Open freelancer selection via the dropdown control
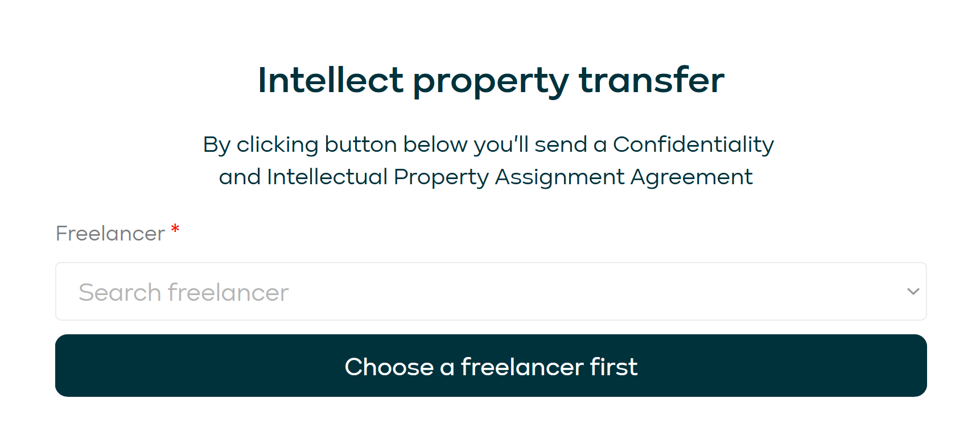This screenshot has height=448, width=980. pyautogui.click(x=913, y=291)
